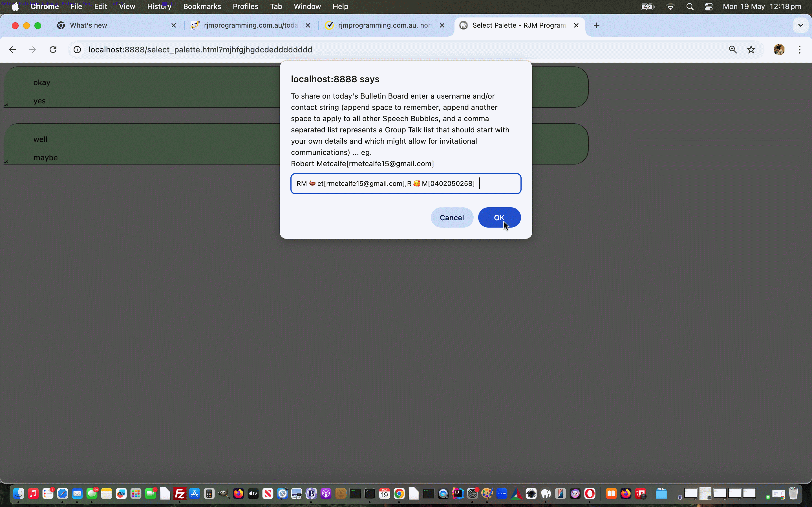The height and width of the screenshot is (507, 812).
Task: Click the page reload icon
Action: point(53,50)
